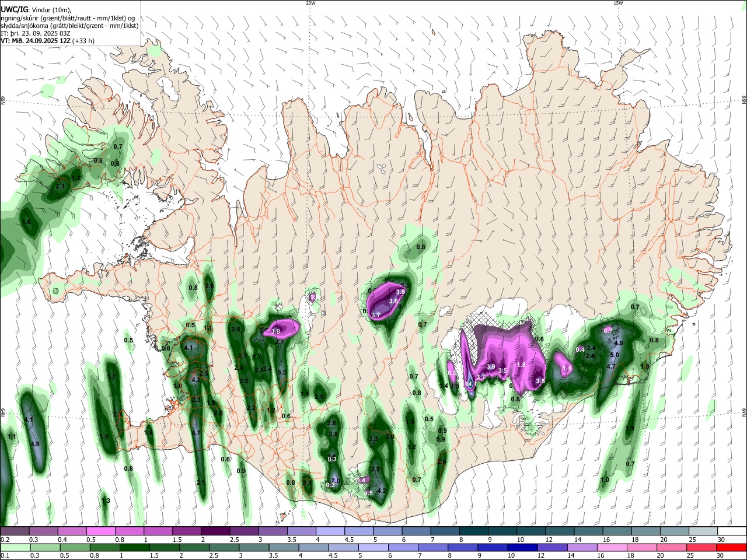
Task: Click the top-row legend swatch between 1 and 1.5
Action: 158,531
